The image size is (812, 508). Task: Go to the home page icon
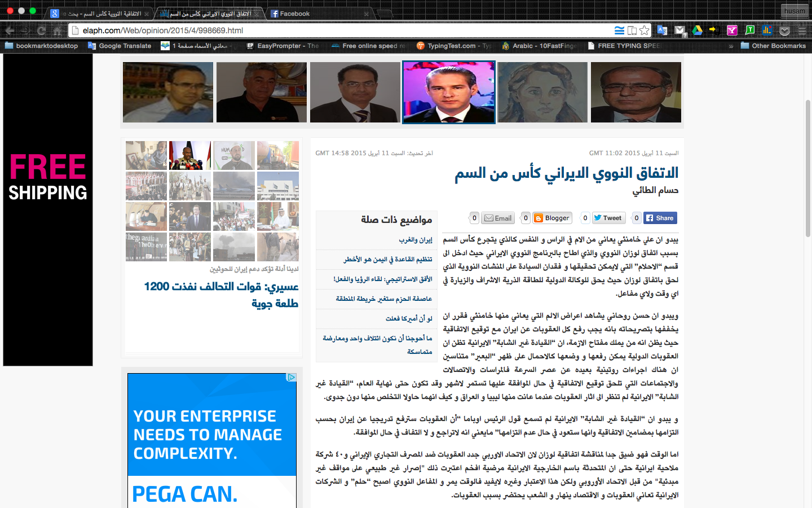tap(57, 30)
